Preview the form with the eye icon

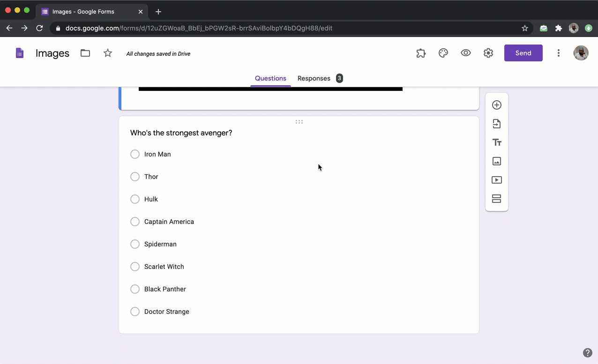pyautogui.click(x=466, y=53)
